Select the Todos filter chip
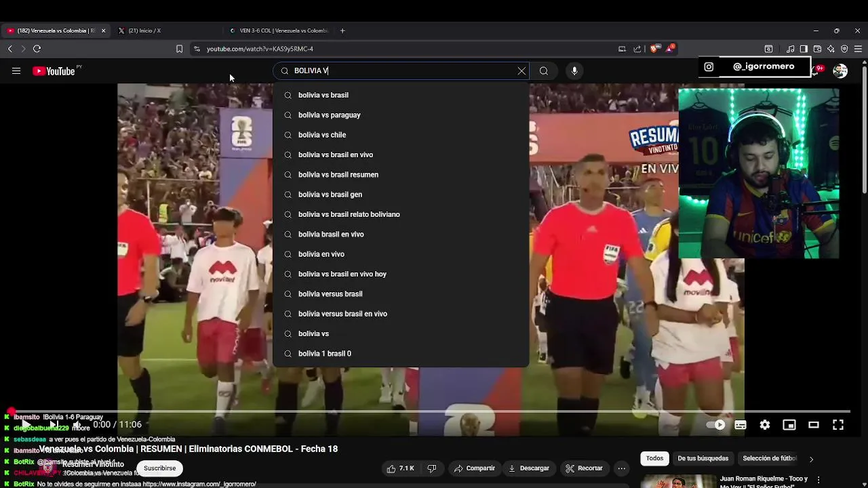 [x=654, y=459]
